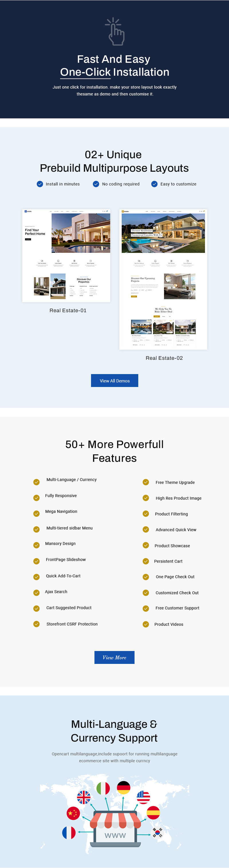Click the Real Estate-02 label link

(x=164, y=358)
